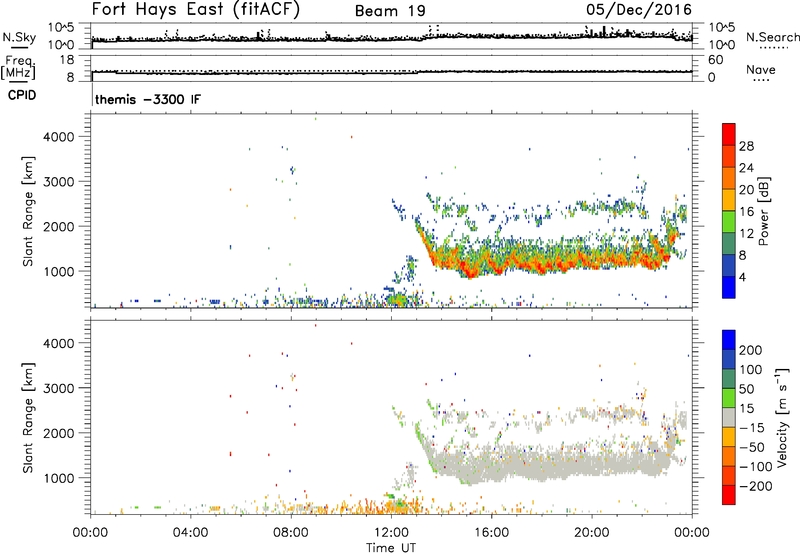Click the 'Time UT' axis label
The width and height of the screenshot is (800, 554).
pos(391,548)
